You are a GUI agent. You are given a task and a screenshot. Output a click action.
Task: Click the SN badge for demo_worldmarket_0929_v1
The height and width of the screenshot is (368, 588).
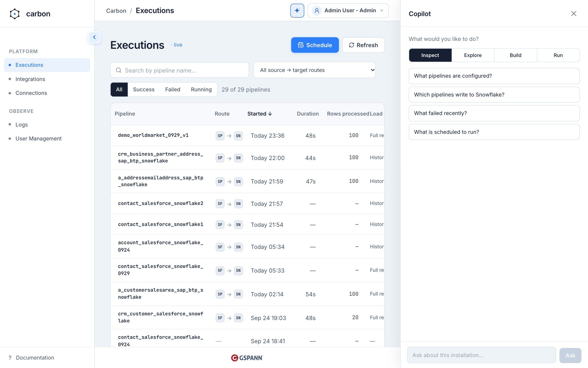[238, 136]
